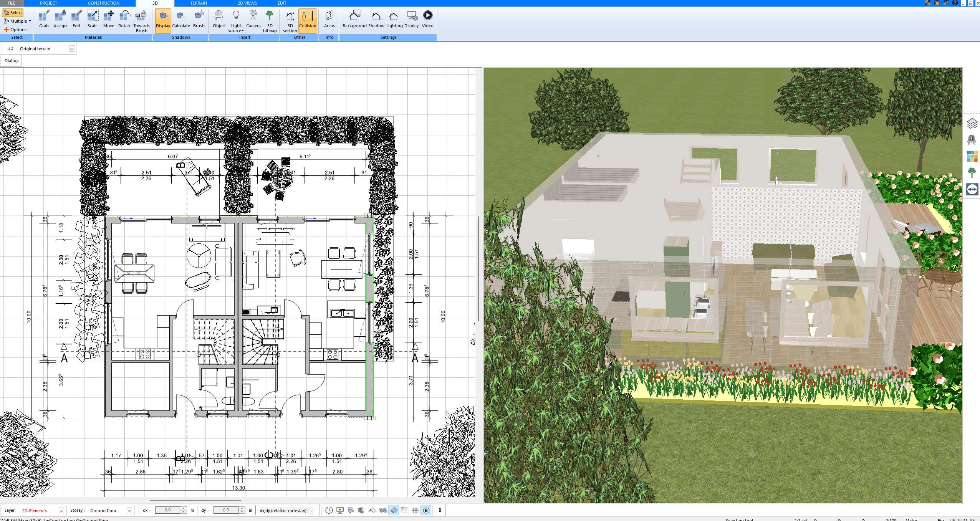The width and height of the screenshot is (980, 521).
Task: Expand the relative cartesian coordinate dropdown
Action: coord(311,511)
